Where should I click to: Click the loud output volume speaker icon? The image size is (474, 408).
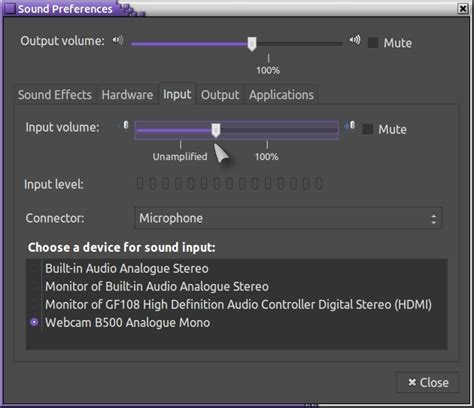click(355, 40)
